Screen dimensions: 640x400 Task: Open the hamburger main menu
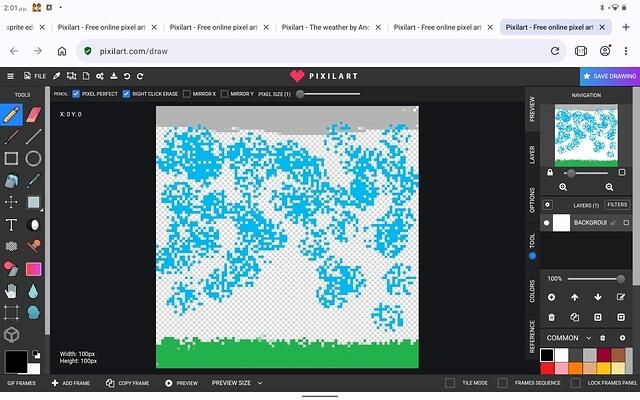coord(11,75)
